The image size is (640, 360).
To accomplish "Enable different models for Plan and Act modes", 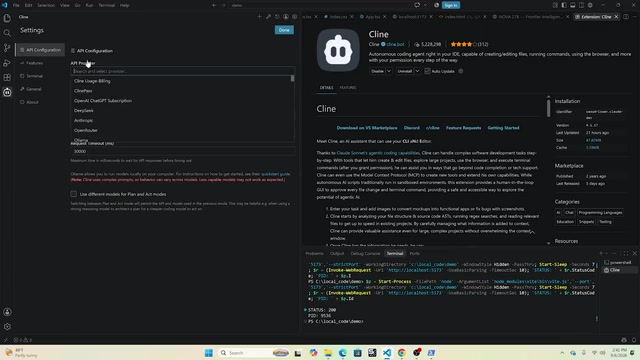I will click(73, 194).
